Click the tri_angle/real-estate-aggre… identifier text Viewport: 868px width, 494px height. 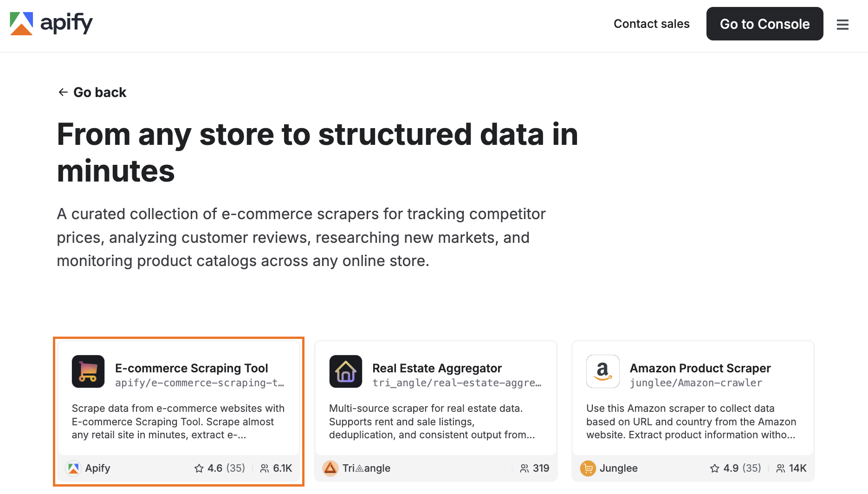pyautogui.click(x=457, y=383)
